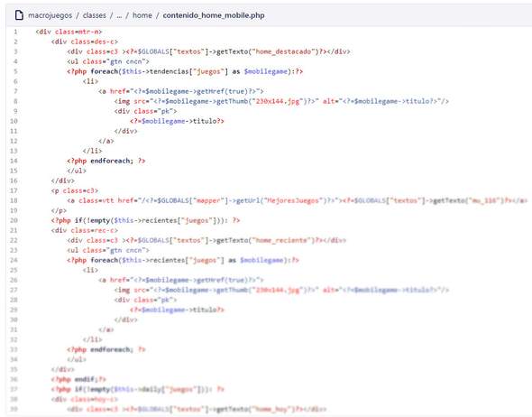Viewport: 532px width, 417px height.
Task: Click the home_destacado getTexto code line
Action: tap(208, 51)
